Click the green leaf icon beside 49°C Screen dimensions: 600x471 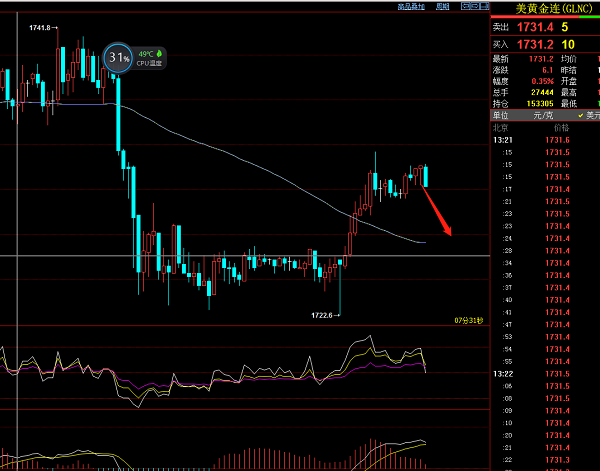coord(158,53)
